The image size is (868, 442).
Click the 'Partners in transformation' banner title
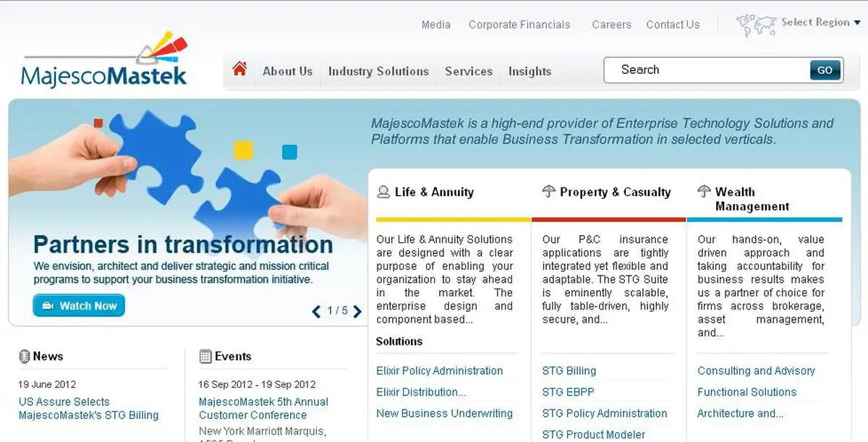pos(183,244)
